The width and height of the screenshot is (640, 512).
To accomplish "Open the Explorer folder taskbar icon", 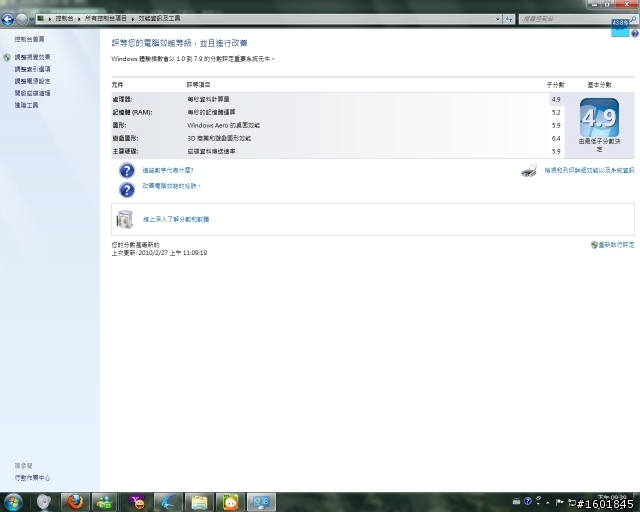I will (x=200, y=502).
